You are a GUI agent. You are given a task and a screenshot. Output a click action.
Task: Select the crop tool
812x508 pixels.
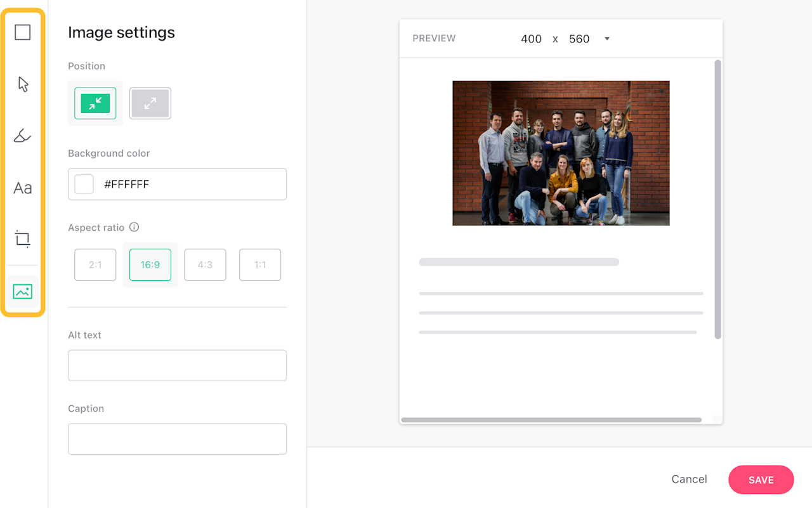click(22, 239)
